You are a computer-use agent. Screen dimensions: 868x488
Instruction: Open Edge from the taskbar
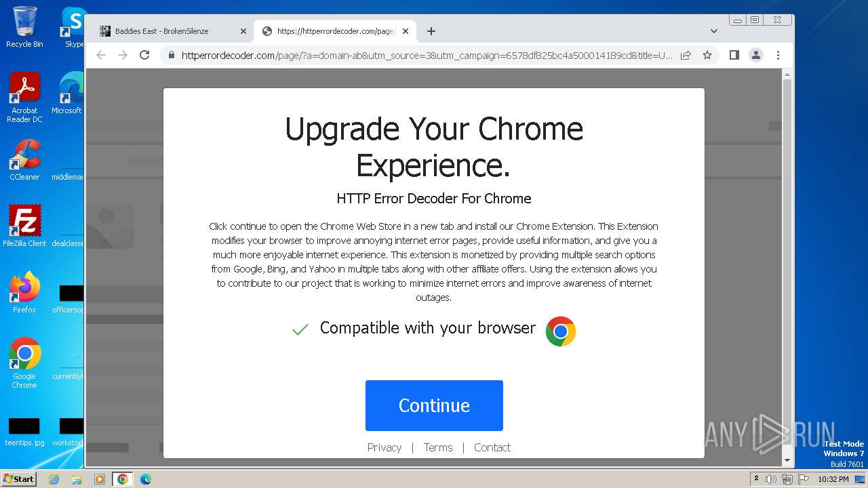pyautogui.click(x=146, y=479)
